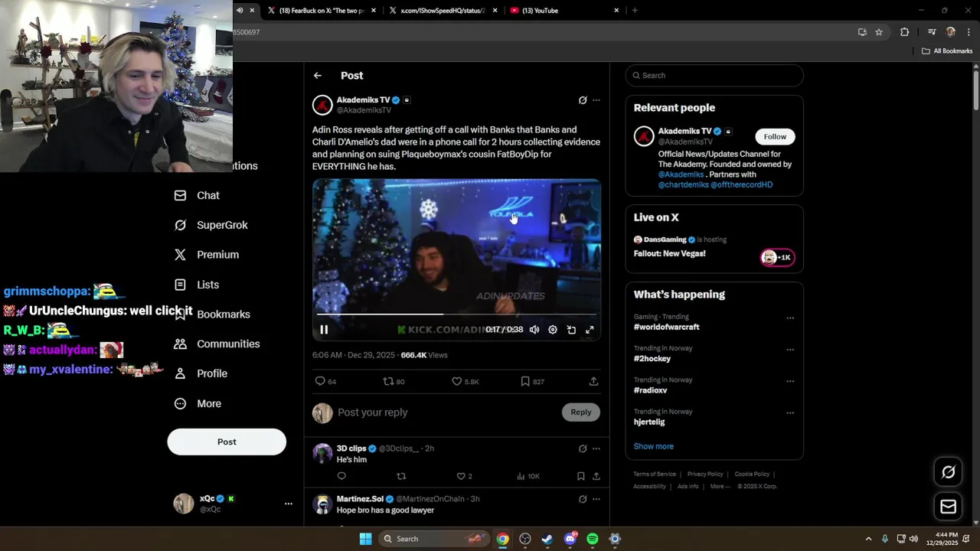
Task: Switch to the IShowSpeedHQ status tab
Action: [443, 11]
